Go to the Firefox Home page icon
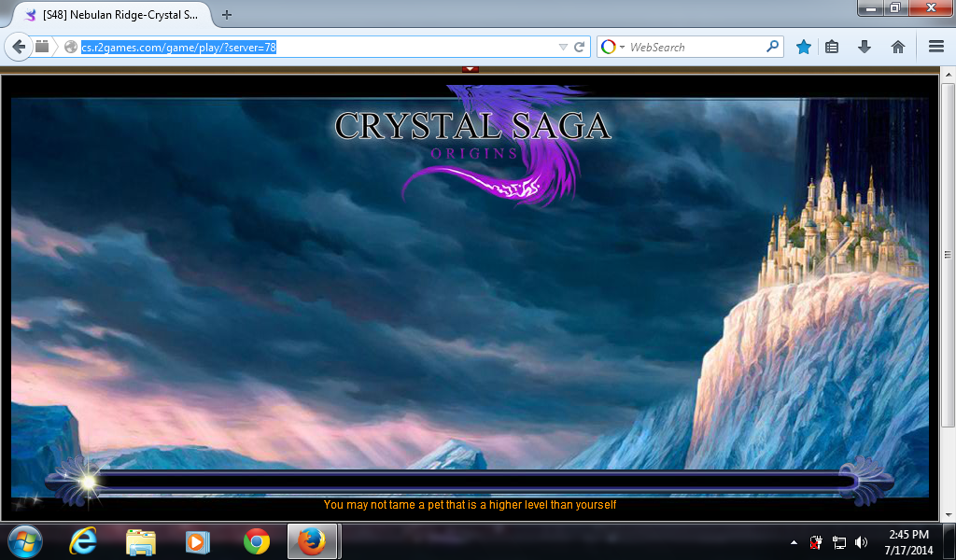 (x=897, y=47)
